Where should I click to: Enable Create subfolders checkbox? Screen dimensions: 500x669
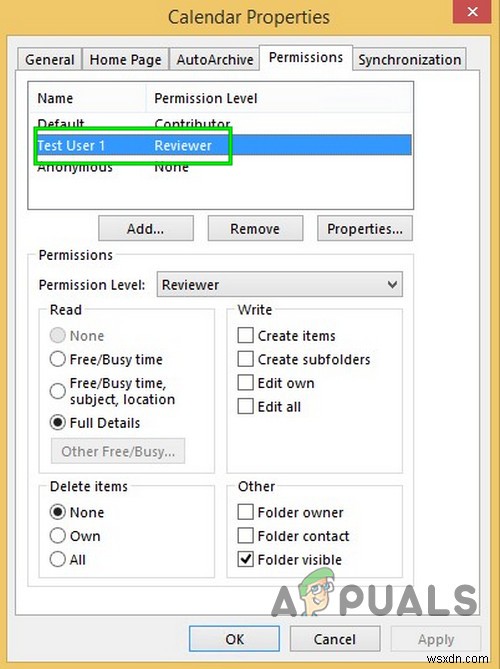tap(245, 359)
